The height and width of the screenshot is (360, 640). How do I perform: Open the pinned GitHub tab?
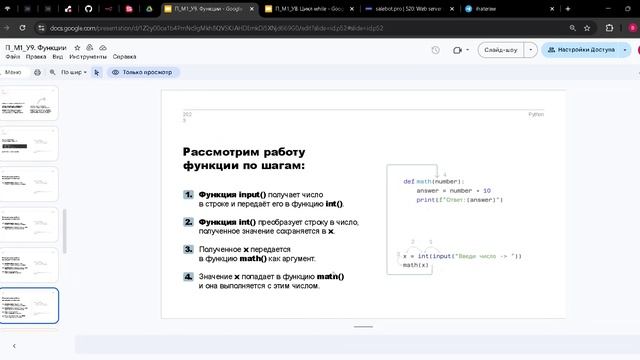click(88, 9)
